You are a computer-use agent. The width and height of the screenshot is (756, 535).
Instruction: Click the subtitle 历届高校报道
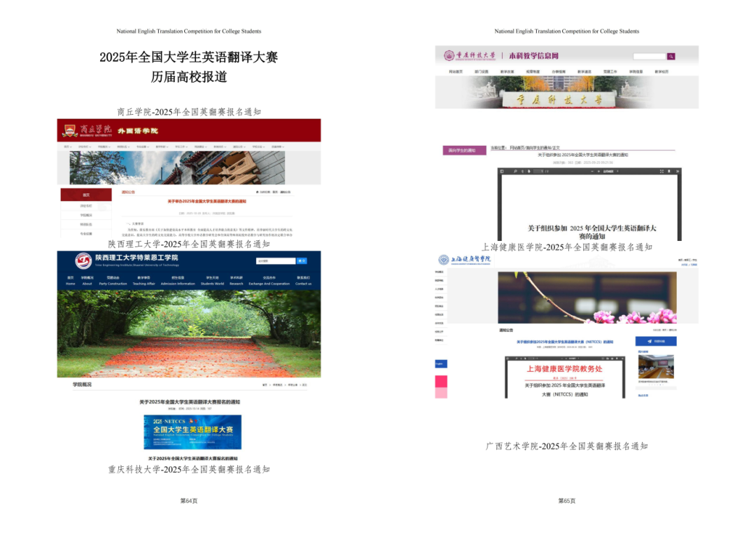[x=189, y=77]
